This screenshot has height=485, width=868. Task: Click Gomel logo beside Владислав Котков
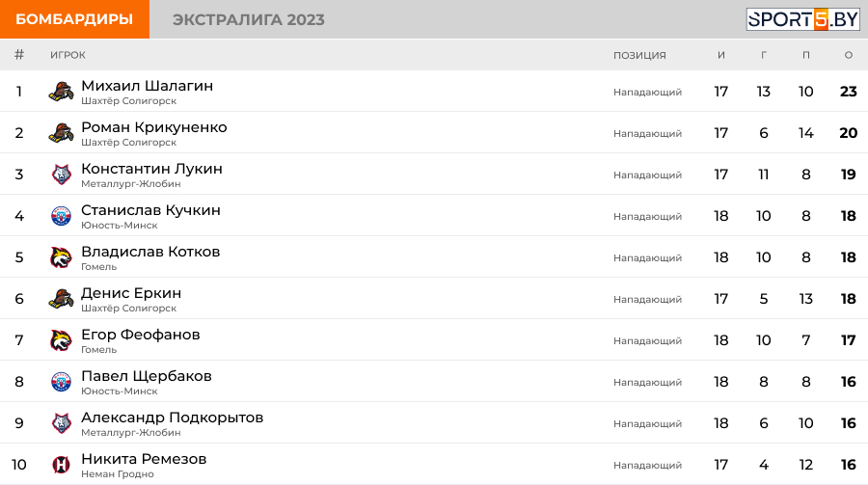pos(62,258)
